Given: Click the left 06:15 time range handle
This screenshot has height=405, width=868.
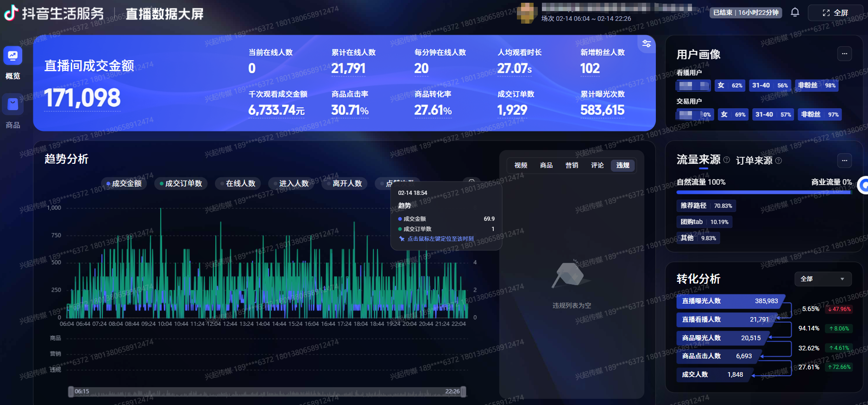Looking at the screenshot, I should (71, 392).
